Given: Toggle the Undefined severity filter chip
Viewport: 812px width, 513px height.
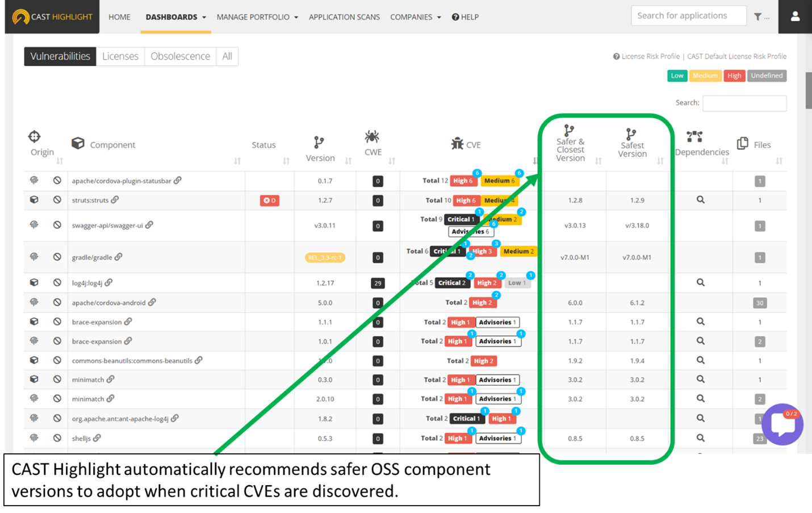Looking at the screenshot, I should [767, 75].
